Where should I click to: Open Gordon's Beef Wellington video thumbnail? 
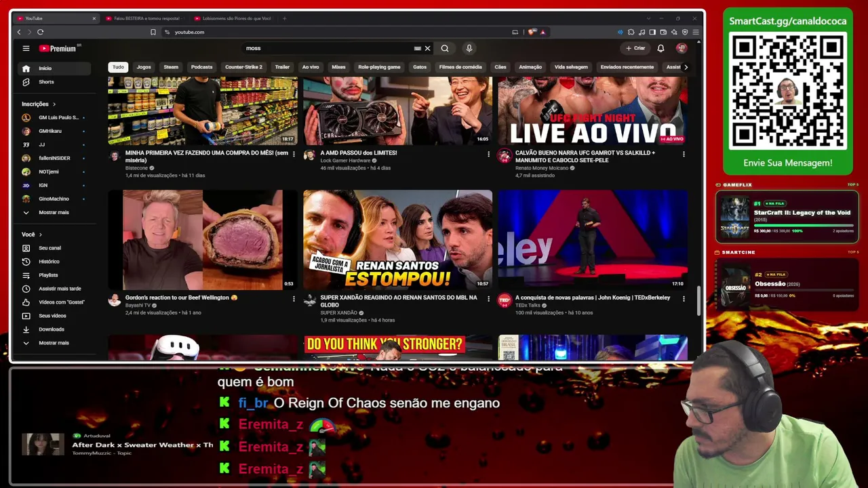(x=203, y=240)
